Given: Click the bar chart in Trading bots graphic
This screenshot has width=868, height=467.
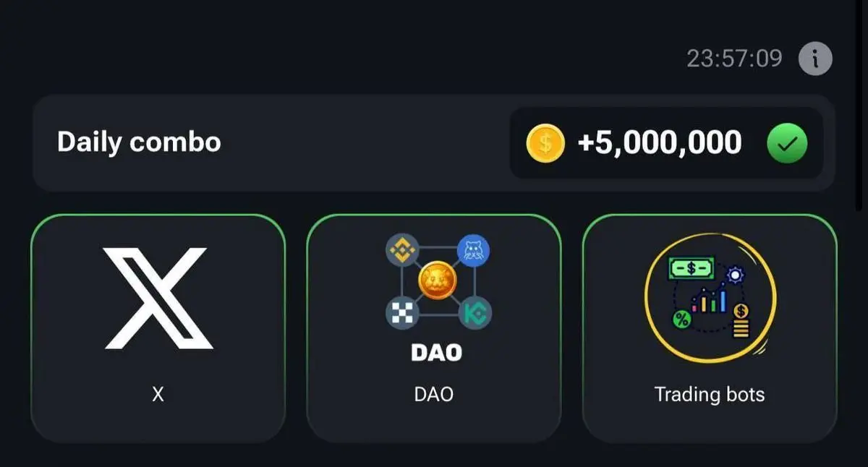Looking at the screenshot, I should tap(710, 299).
